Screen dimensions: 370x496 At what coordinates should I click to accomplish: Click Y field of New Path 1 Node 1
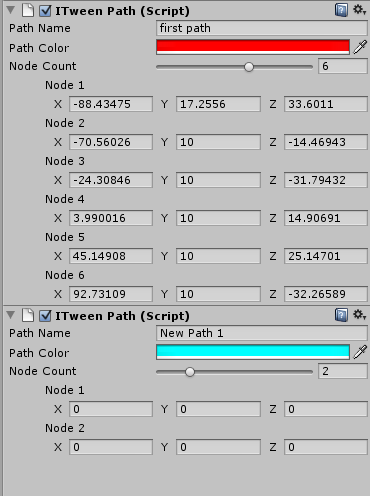point(218,409)
